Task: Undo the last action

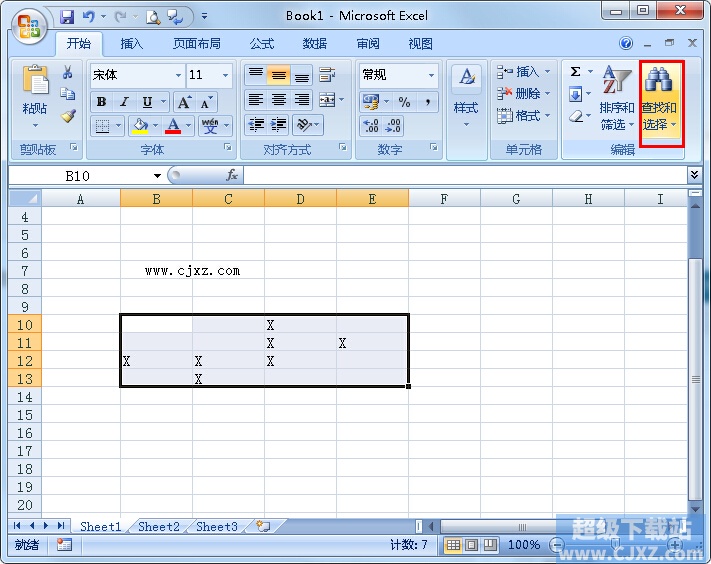Action: (x=88, y=17)
